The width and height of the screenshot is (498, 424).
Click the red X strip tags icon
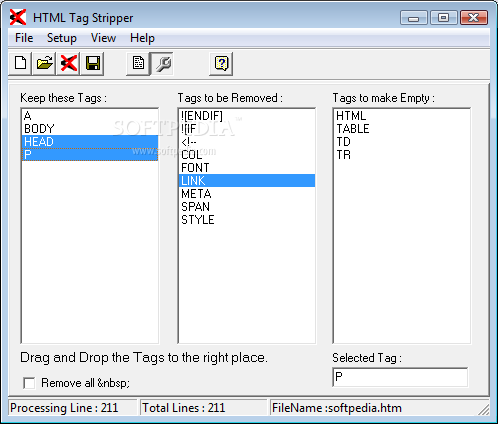(68, 63)
